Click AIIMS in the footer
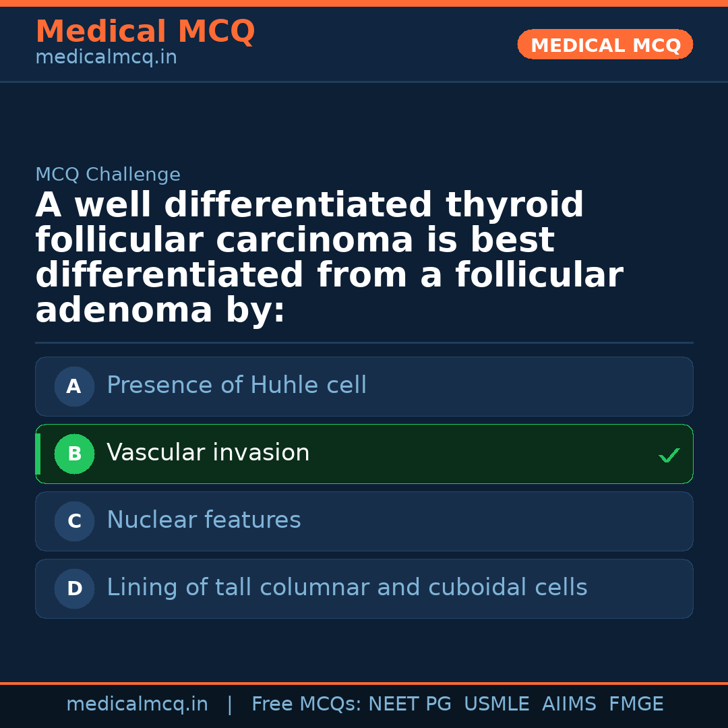This screenshot has height=728, width=728. [x=569, y=704]
